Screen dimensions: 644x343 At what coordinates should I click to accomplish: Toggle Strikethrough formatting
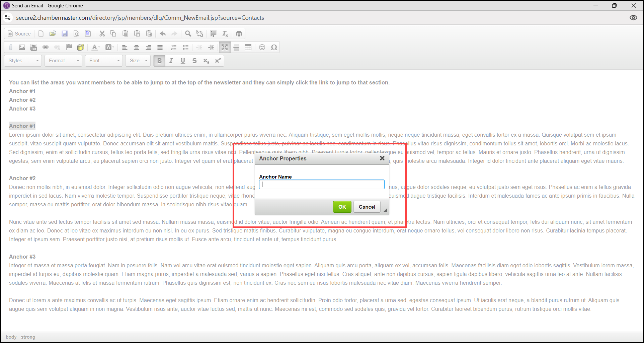point(194,61)
